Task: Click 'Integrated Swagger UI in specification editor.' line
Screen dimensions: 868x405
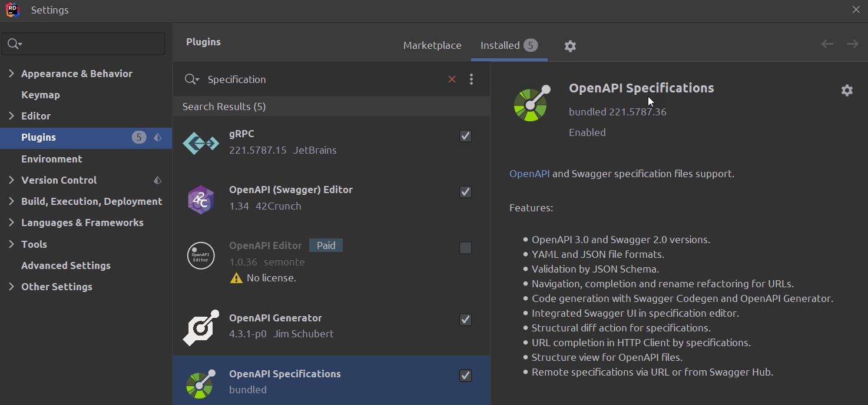Action: click(635, 313)
